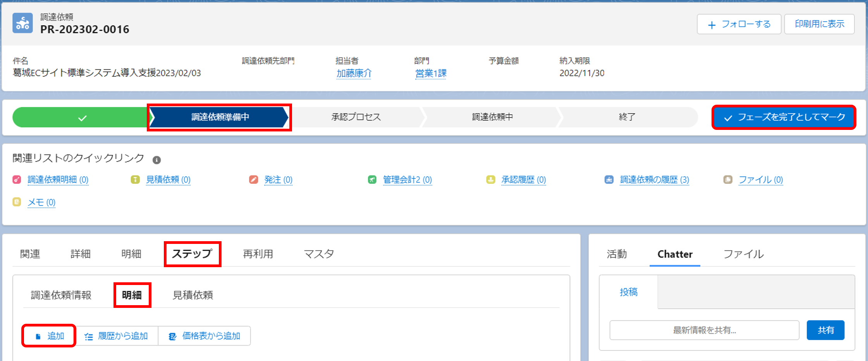868x361 pixels.
Task: Select the 承認プロセス path stage
Action: [356, 117]
